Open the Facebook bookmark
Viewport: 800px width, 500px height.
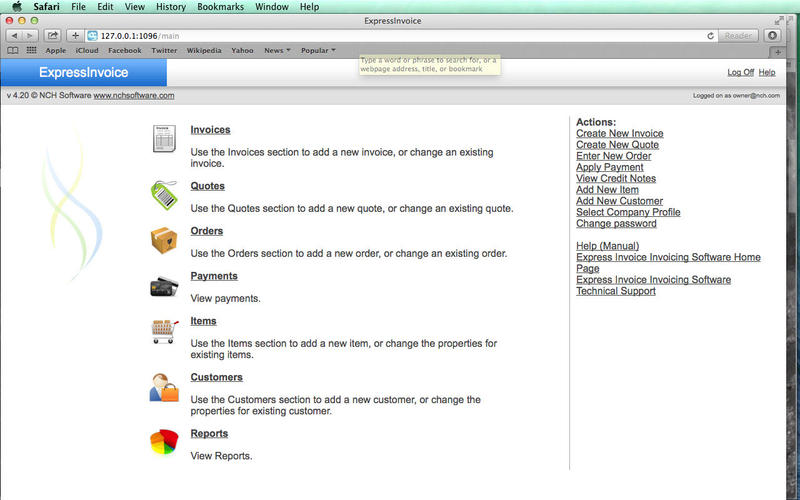[x=124, y=51]
